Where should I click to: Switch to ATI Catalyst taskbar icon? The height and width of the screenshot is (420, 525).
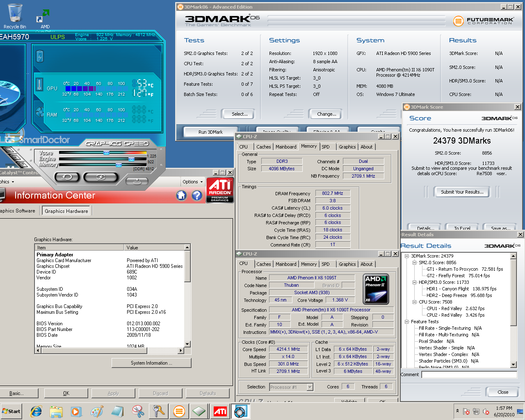(x=220, y=411)
